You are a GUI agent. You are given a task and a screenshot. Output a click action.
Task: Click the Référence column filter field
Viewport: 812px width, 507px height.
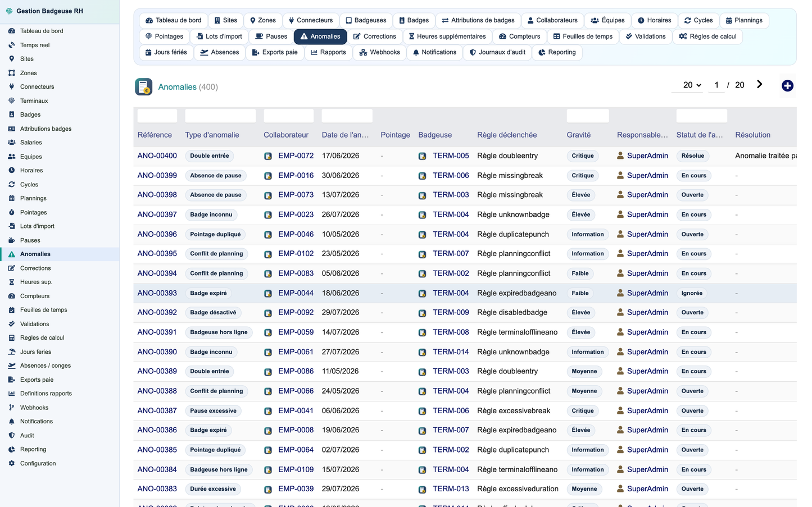pos(157,116)
